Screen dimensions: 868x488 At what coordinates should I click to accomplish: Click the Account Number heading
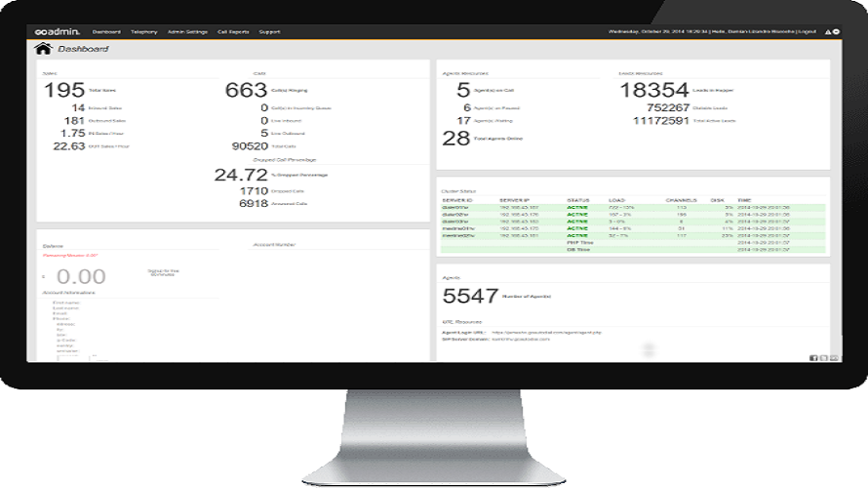pos(274,244)
